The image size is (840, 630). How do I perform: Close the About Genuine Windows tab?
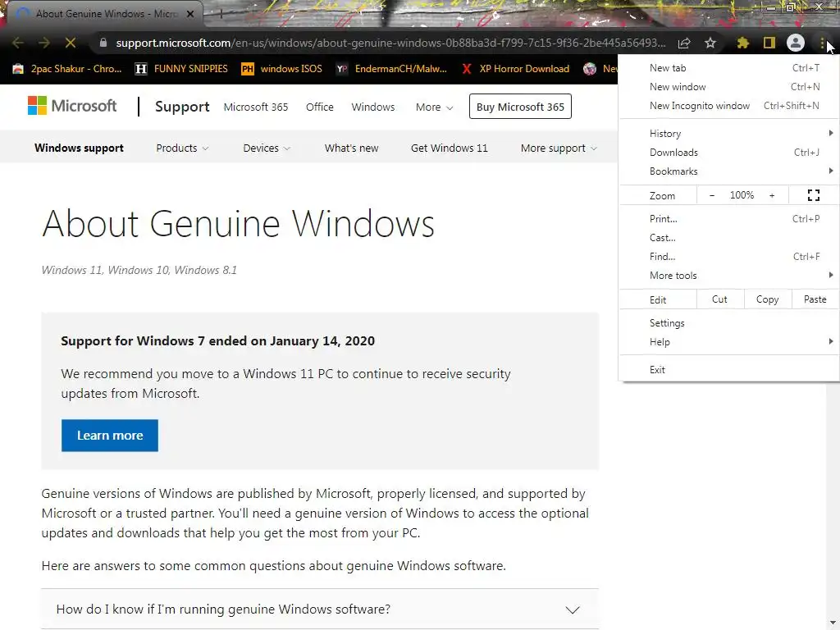[x=190, y=14]
